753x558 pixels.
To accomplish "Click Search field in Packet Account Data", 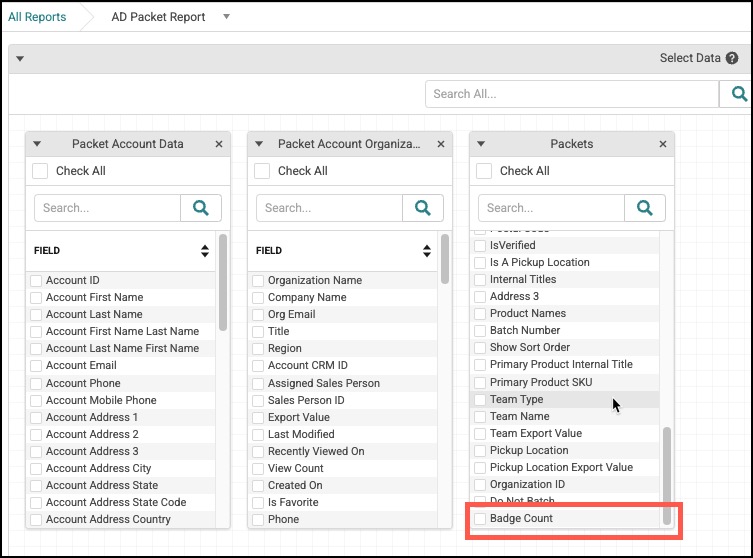I will [x=108, y=208].
